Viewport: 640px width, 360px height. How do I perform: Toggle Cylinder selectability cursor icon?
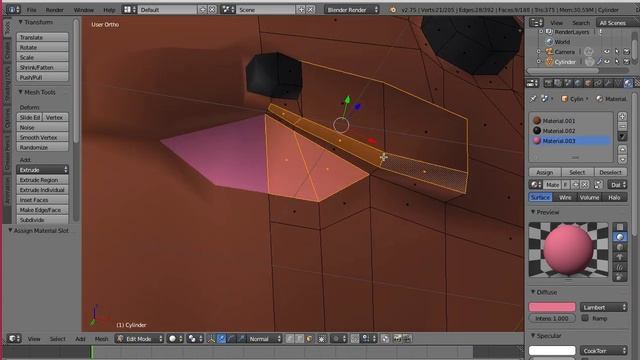coord(617,62)
